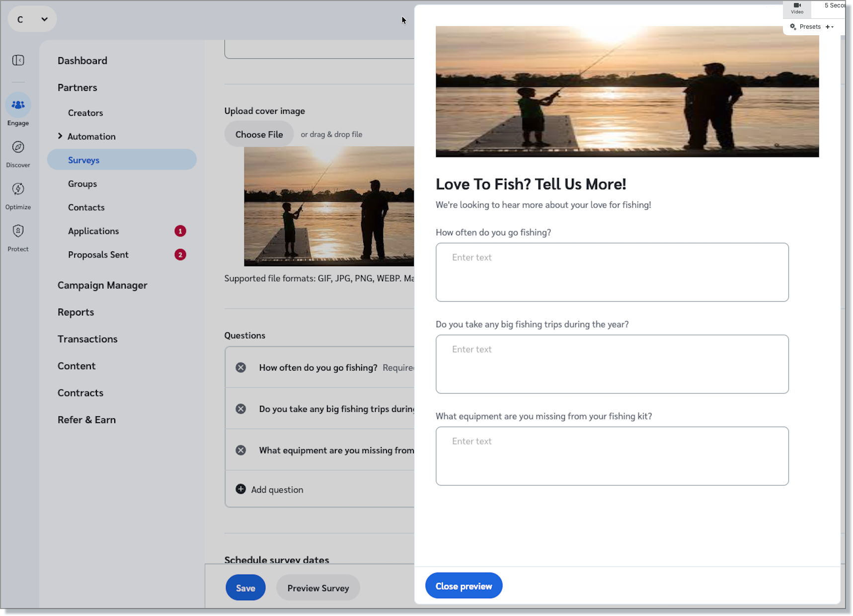
Task: Remove the 'How often do you go fishing?' question
Action: click(x=241, y=368)
